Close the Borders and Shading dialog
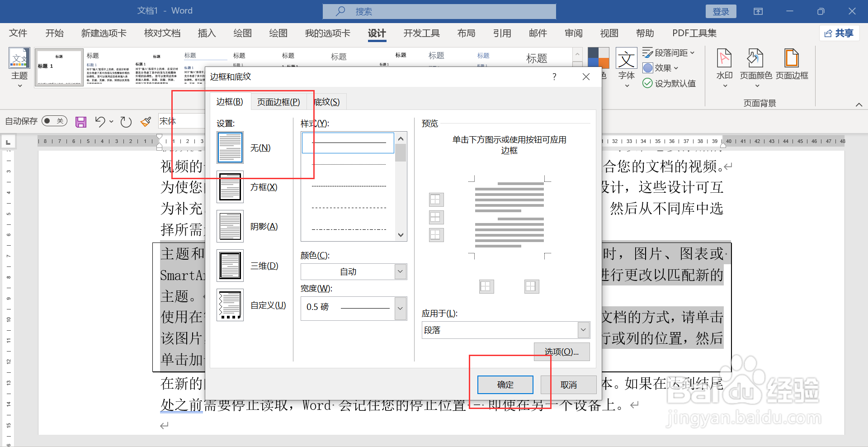This screenshot has height=447, width=868. pyautogui.click(x=586, y=77)
